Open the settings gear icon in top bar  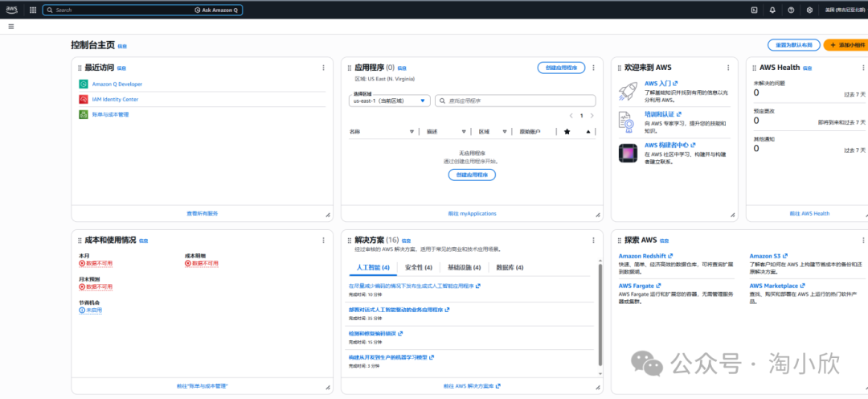(809, 10)
